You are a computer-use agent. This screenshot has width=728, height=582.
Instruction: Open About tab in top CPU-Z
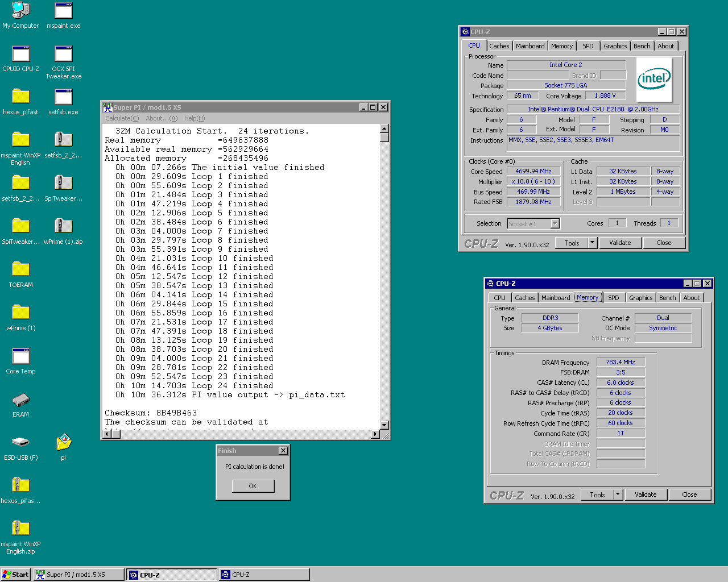[666, 46]
